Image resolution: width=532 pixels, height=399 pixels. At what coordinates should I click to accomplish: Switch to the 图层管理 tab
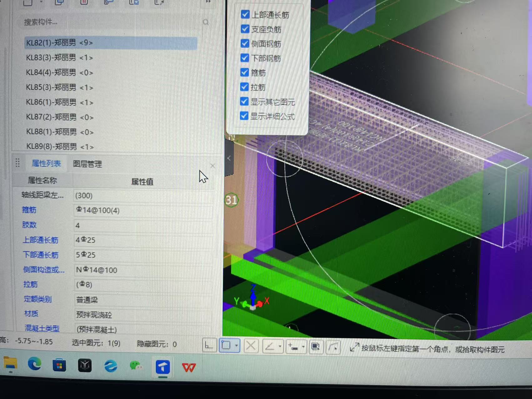pyautogui.click(x=88, y=164)
